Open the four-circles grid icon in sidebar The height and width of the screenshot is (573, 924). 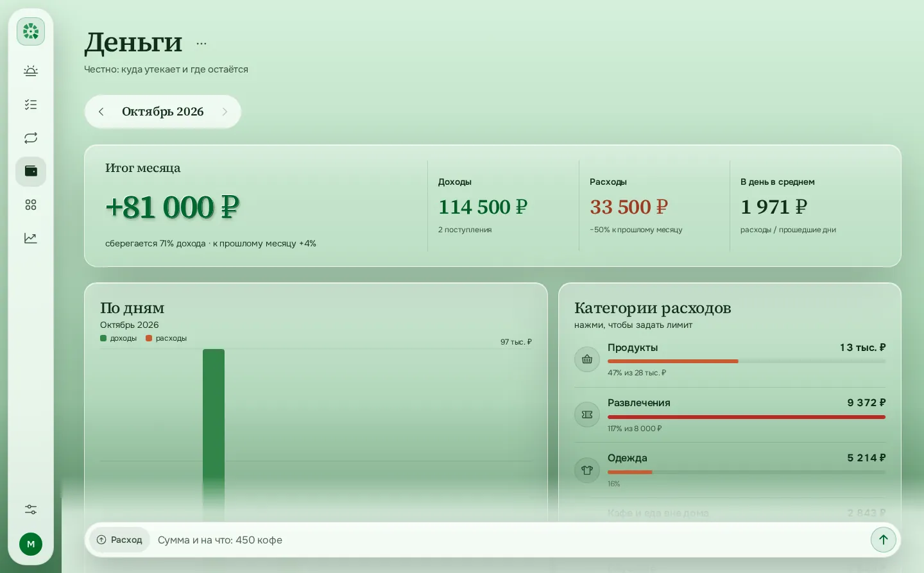[31, 205]
